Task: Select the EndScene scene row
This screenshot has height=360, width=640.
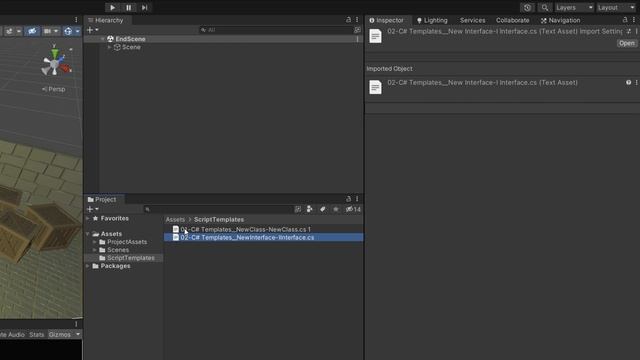Action: 223,39
